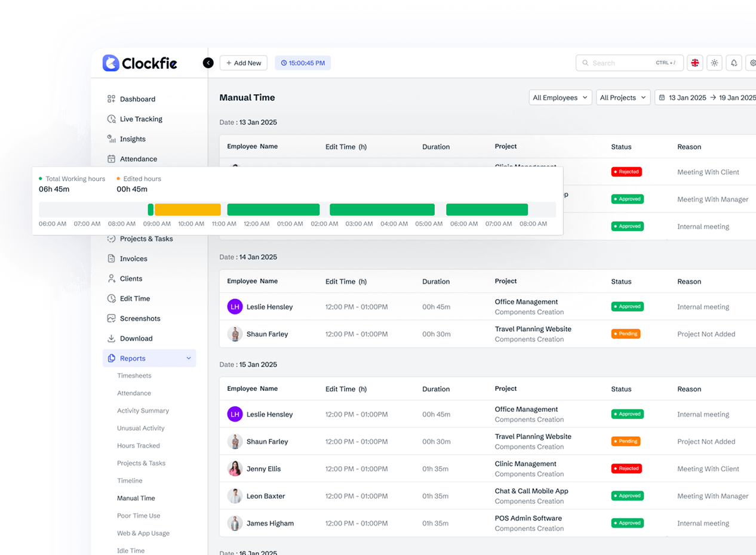The height and width of the screenshot is (555, 756).
Task: Collapse the sidebar with the arrow button
Action: (x=208, y=63)
